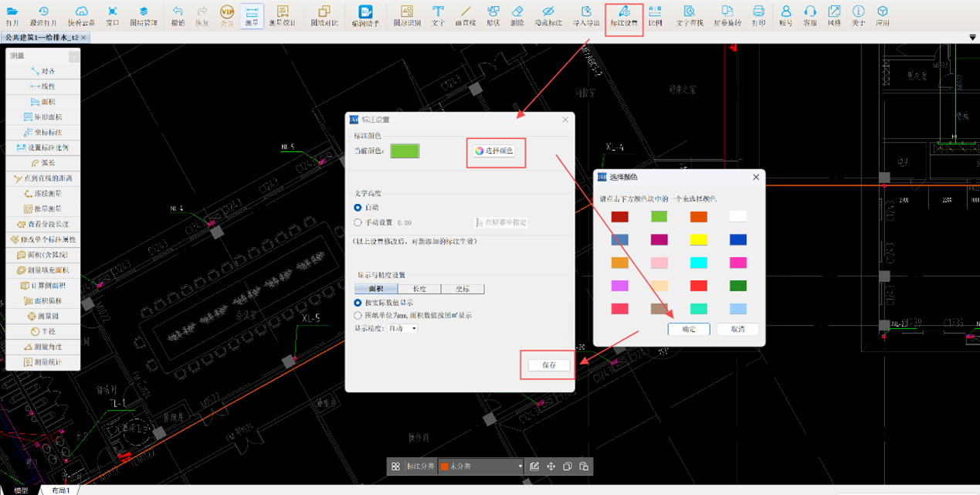Open the 图纸对比 drawing compare tool
Viewport: 980px width, 495px height.
324,14
